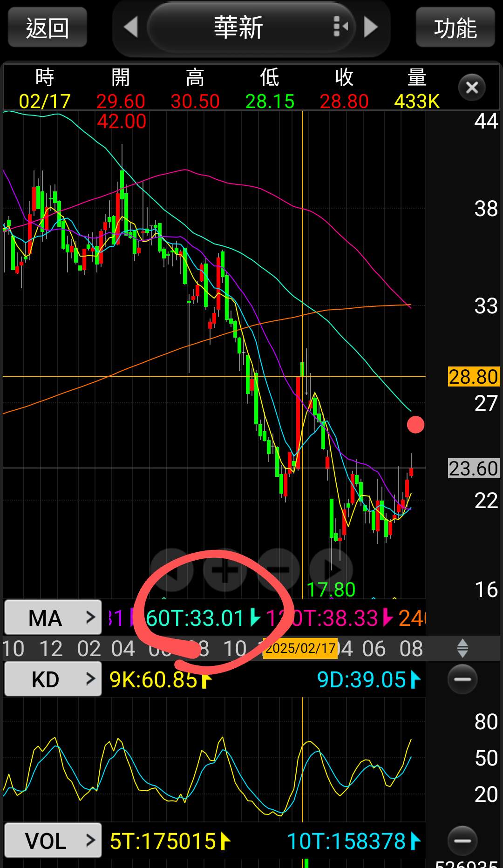Switch to previous stock with left arrow
This screenshot has width=503, height=868.
pyautogui.click(x=131, y=27)
